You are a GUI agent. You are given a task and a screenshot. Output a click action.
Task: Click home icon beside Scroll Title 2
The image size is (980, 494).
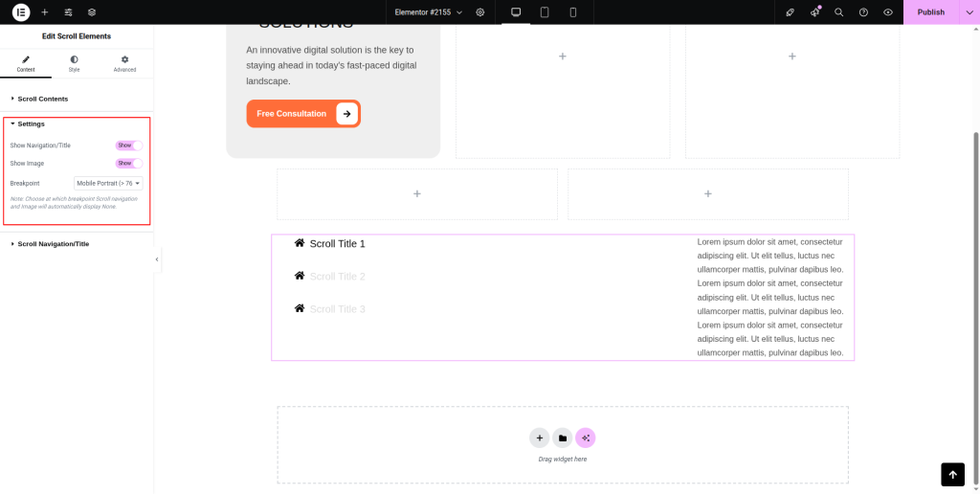click(300, 275)
